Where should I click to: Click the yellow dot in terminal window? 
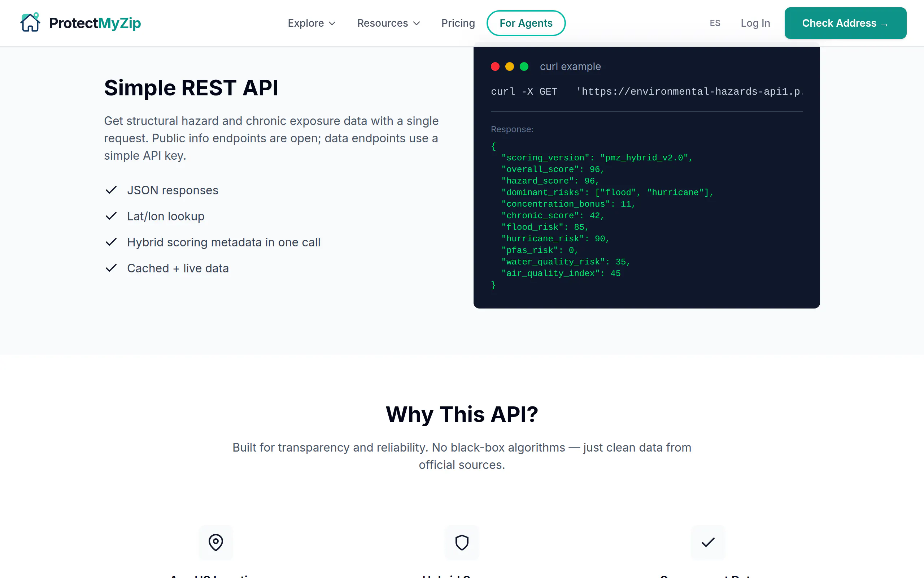[x=510, y=66]
